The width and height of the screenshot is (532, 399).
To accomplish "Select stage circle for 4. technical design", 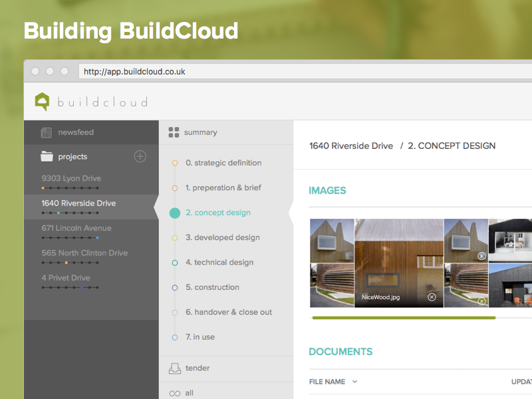I will point(175,263).
